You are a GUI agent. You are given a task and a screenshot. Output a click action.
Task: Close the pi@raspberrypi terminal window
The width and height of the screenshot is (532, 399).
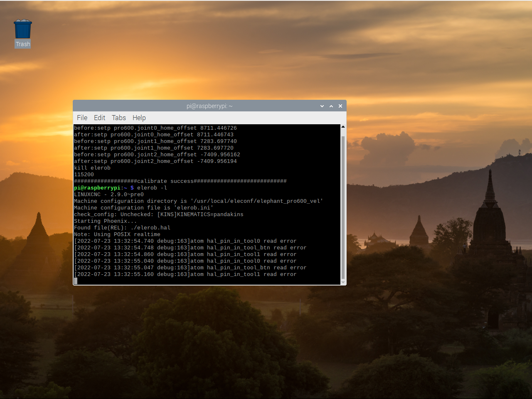pos(340,106)
